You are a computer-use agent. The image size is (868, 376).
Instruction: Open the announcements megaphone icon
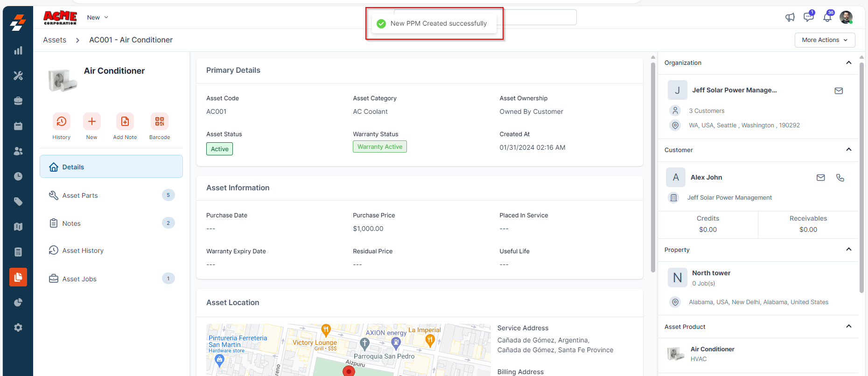790,18
